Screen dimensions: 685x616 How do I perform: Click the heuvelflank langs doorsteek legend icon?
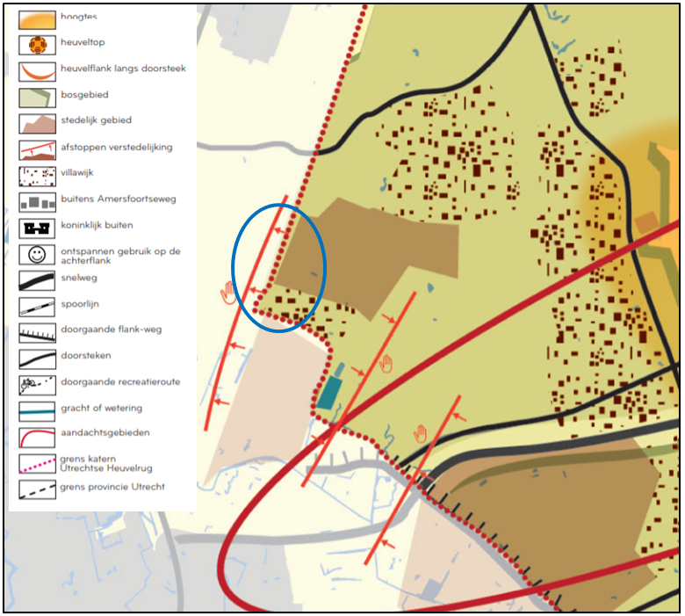click(37, 71)
